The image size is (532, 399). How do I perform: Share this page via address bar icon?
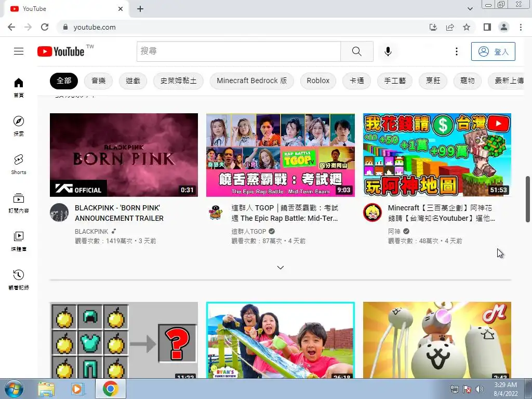coord(450,27)
